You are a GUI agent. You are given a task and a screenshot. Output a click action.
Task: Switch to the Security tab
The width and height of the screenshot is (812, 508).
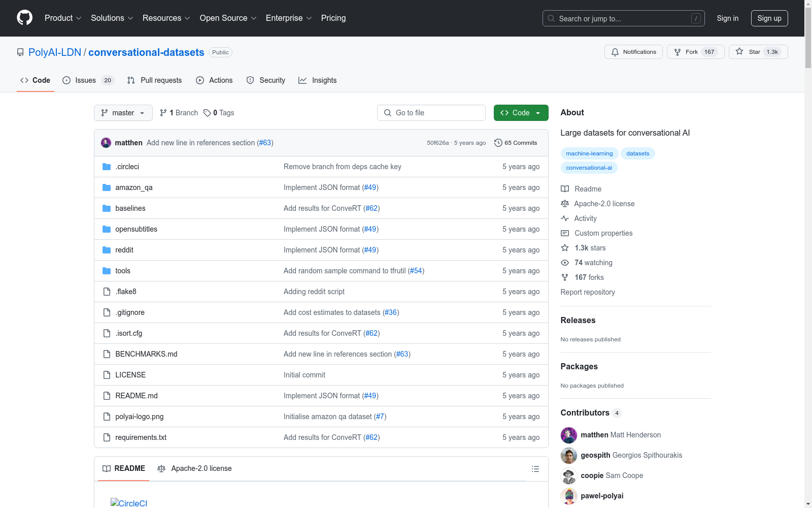click(x=265, y=80)
